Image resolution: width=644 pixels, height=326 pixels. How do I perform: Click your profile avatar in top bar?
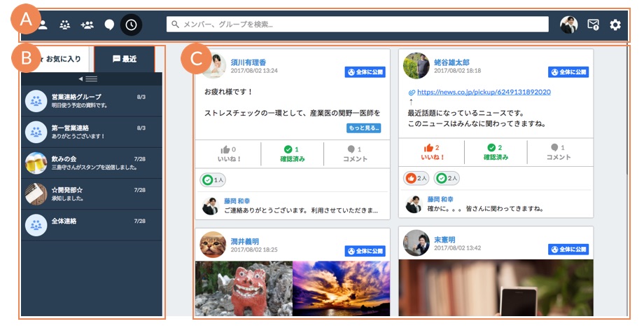[569, 25]
